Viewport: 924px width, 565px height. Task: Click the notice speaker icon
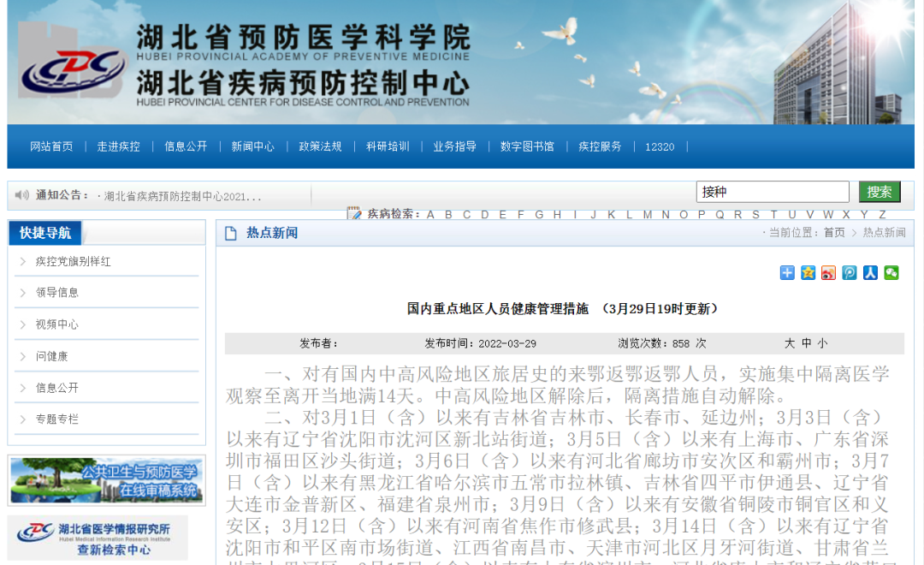click(x=22, y=195)
